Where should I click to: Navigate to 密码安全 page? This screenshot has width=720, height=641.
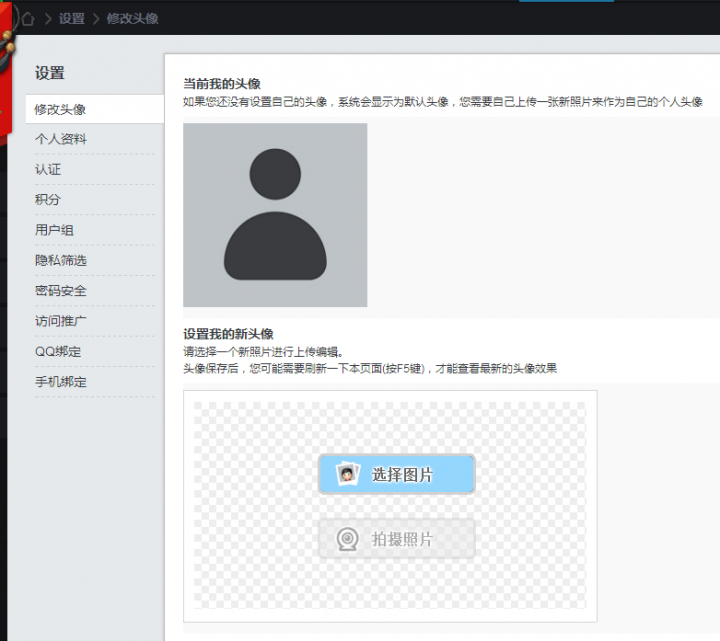[60, 291]
